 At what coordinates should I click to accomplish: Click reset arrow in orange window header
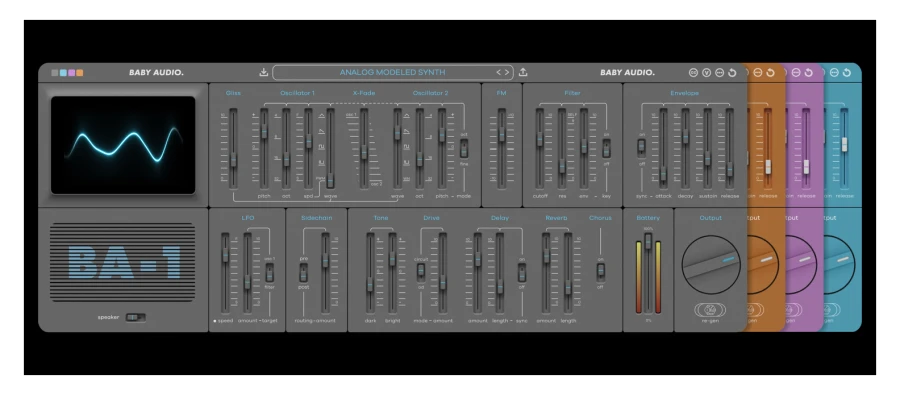pyautogui.click(x=770, y=73)
